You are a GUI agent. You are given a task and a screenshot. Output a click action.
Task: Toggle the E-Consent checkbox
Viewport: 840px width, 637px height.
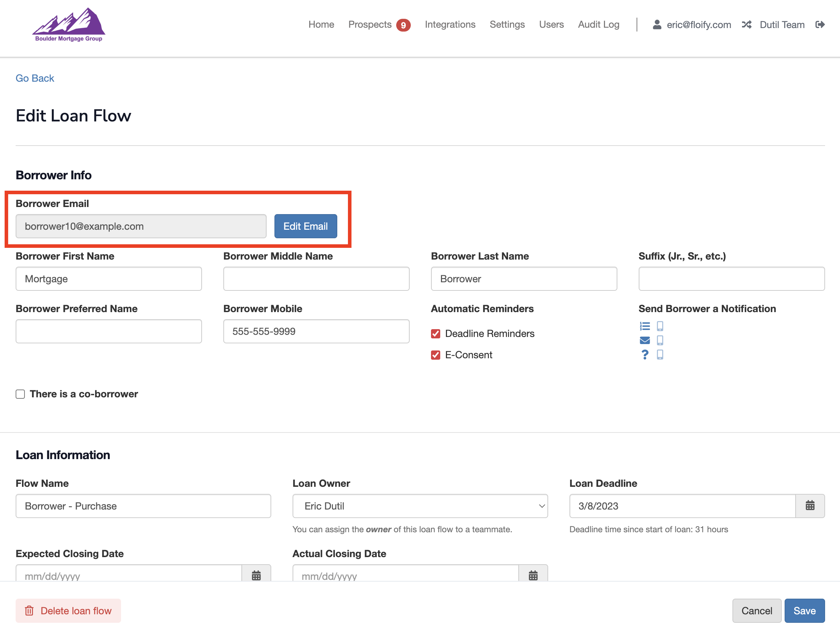click(436, 355)
